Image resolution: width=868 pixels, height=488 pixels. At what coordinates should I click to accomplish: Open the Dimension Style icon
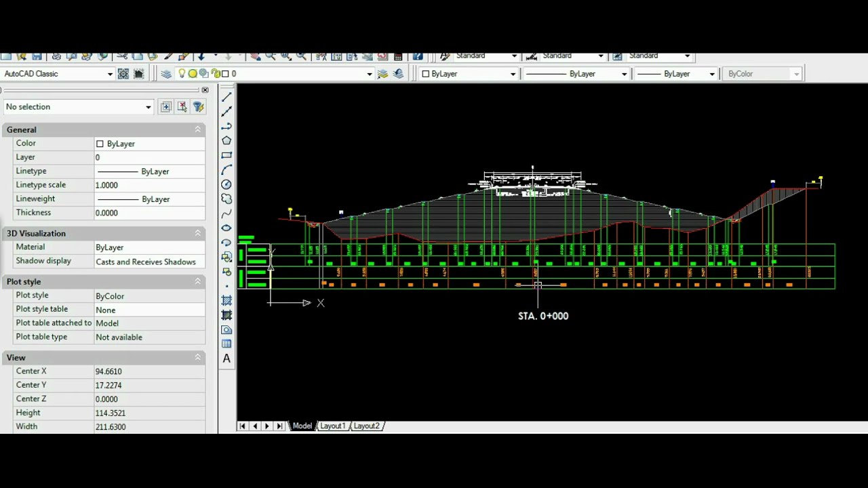coord(532,56)
